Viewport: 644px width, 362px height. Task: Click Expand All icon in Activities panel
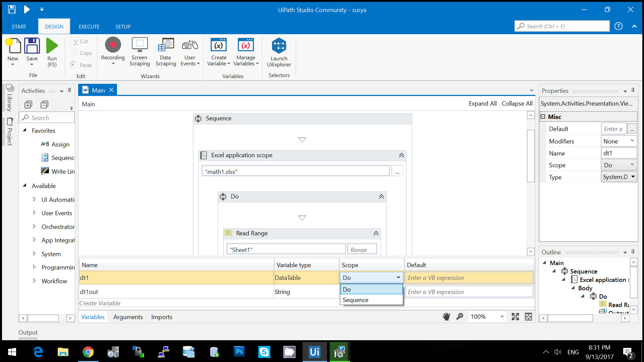click(29, 105)
